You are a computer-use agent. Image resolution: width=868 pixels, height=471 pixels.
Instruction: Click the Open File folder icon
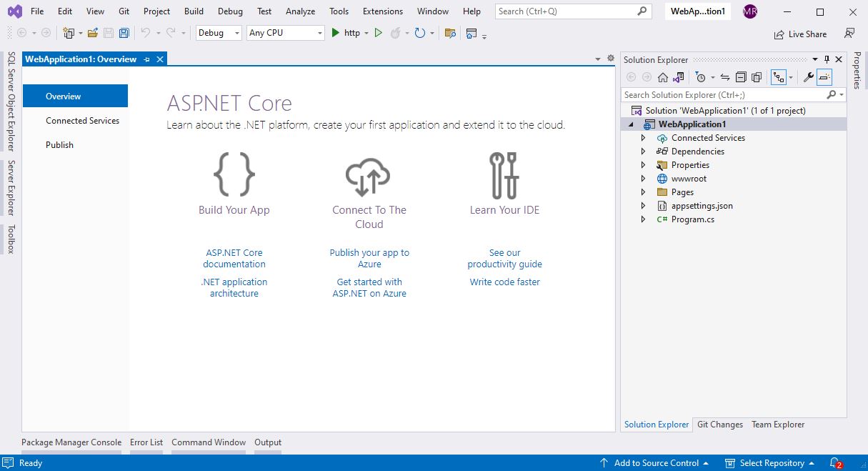[x=93, y=33]
